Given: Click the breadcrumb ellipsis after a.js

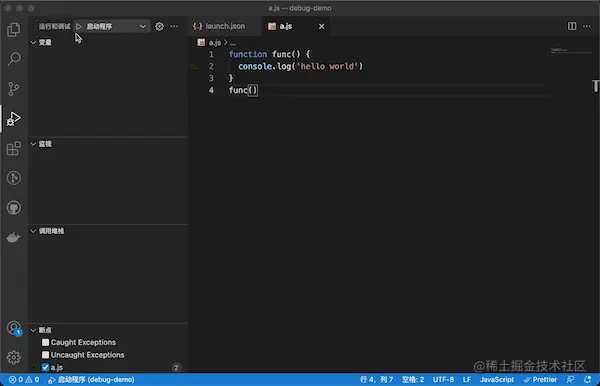Looking at the screenshot, I should point(233,43).
